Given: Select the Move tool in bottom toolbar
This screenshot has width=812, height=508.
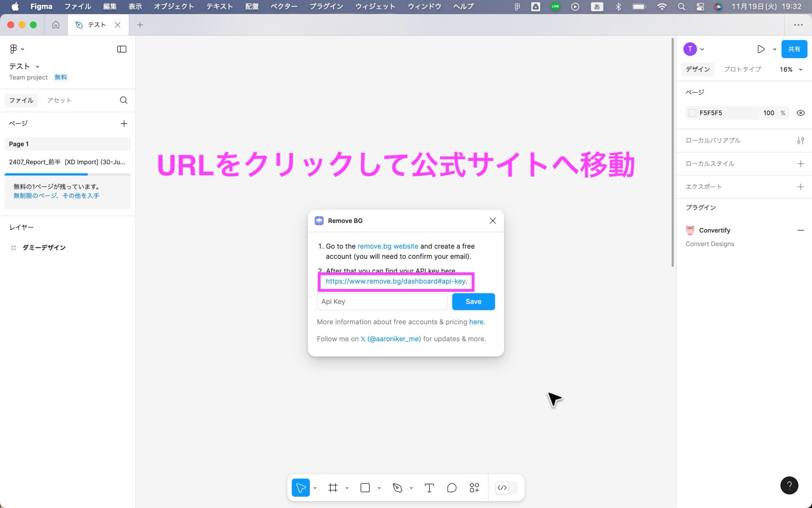Looking at the screenshot, I should [300, 487].
